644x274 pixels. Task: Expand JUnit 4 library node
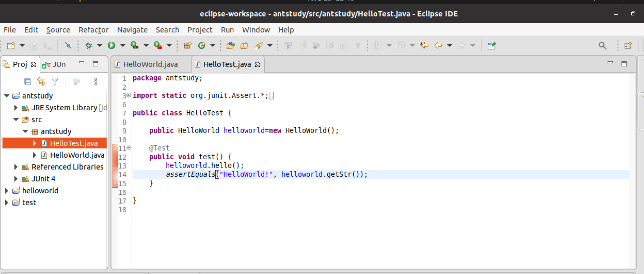click(x=16, y=179)
